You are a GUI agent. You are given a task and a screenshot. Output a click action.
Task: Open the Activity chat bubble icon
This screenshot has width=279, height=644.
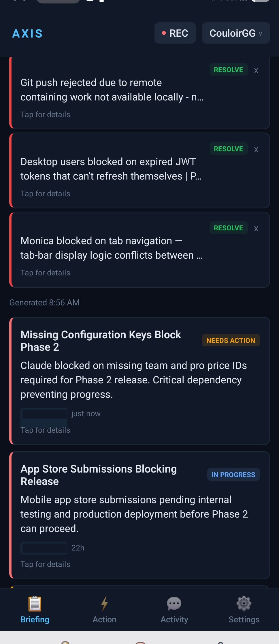[174, 604]
